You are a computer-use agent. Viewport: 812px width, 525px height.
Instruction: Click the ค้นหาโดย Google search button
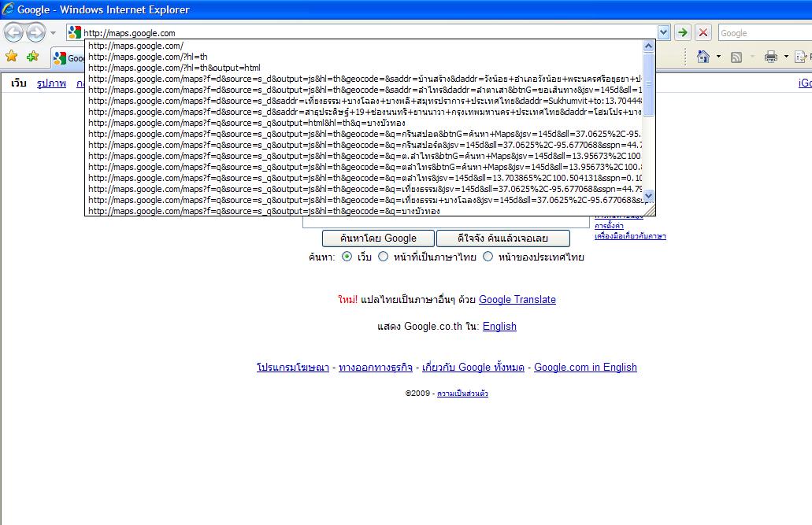378,238
